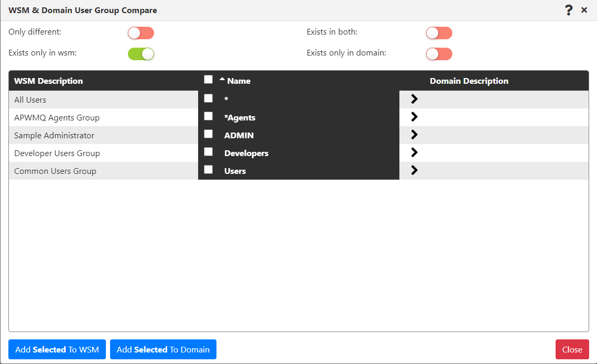Enable Exists only in domain toggle
The width and height of the screenshot is (597, 364).
pos(439,54)
